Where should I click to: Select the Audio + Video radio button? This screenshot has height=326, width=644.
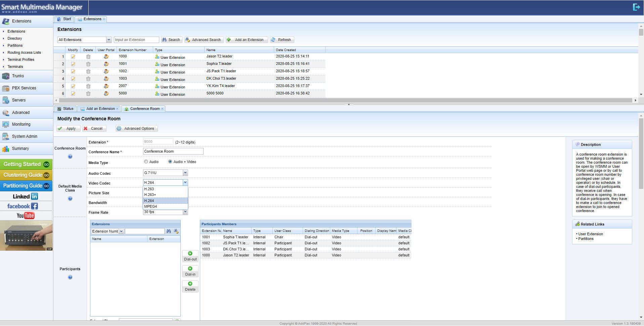[x=170, y=162]
